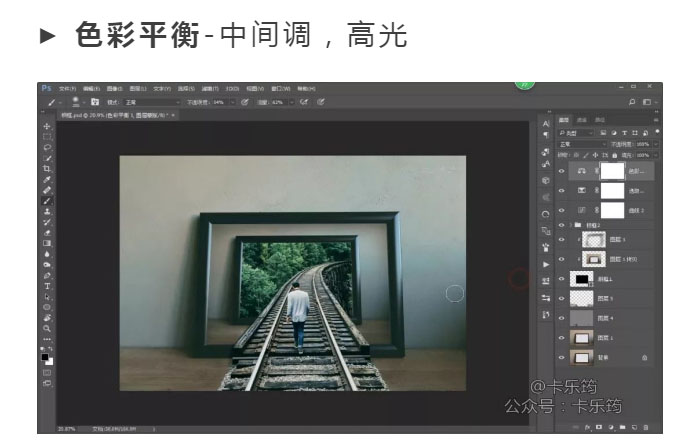Select the Move tool

pyautogui.click(x=47, y=126)
